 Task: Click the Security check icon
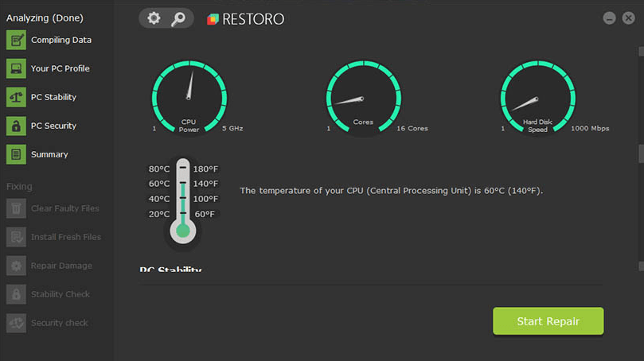(16, 323)
